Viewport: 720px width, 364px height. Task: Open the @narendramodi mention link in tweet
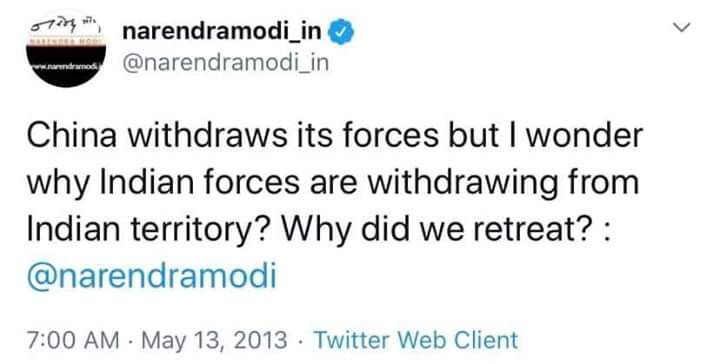coord(152,275)
